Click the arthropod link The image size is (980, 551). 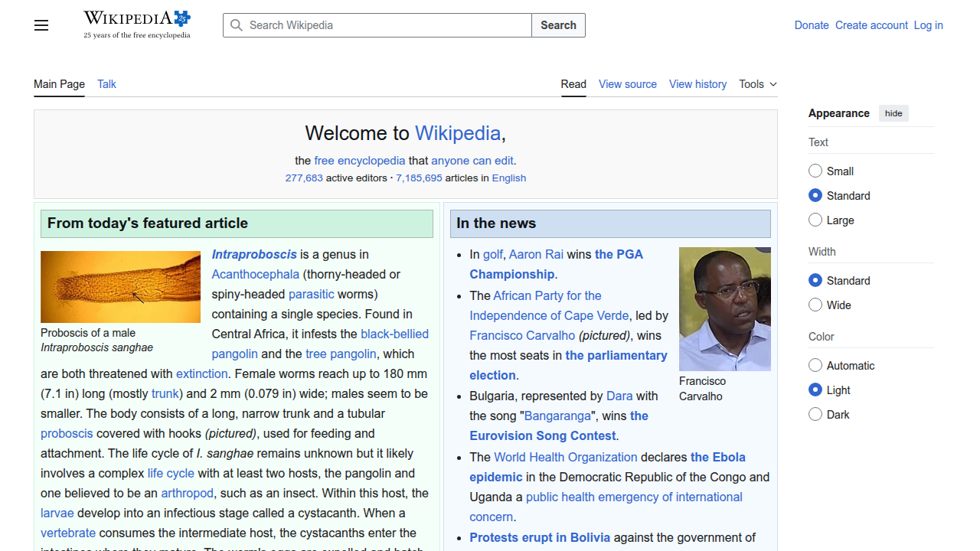pyautogui.click(x=187, y=493)
